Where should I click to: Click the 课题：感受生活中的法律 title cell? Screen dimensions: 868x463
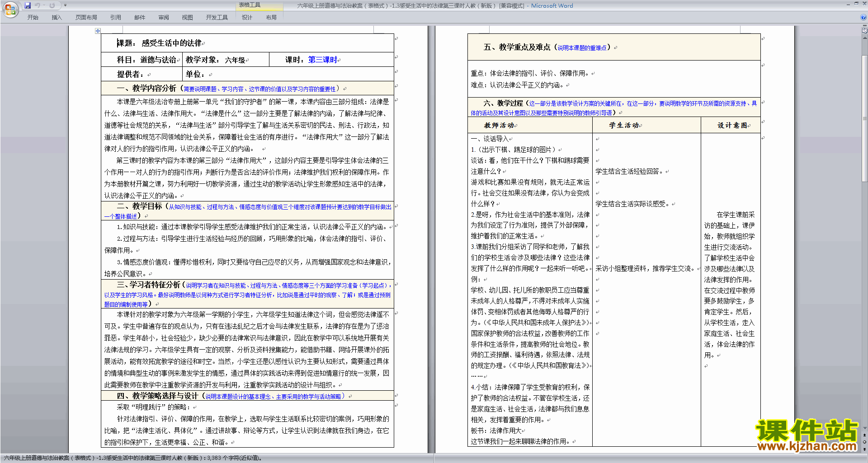247,43
